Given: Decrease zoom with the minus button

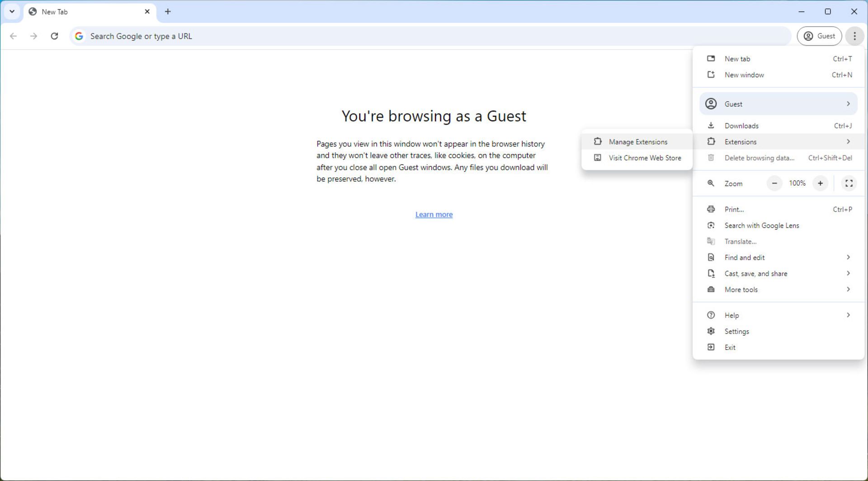Looking at the screenshot, I should click(774, 183).
